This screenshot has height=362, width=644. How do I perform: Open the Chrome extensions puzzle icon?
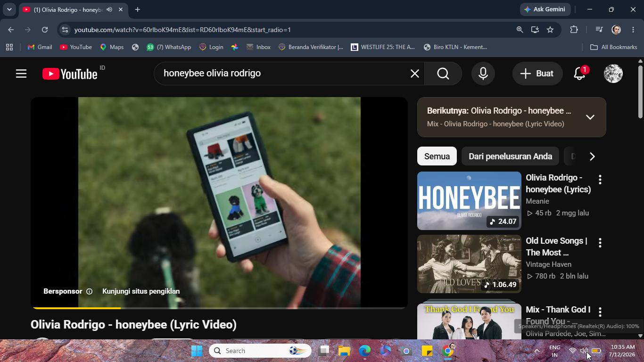[x=574, y=30]
